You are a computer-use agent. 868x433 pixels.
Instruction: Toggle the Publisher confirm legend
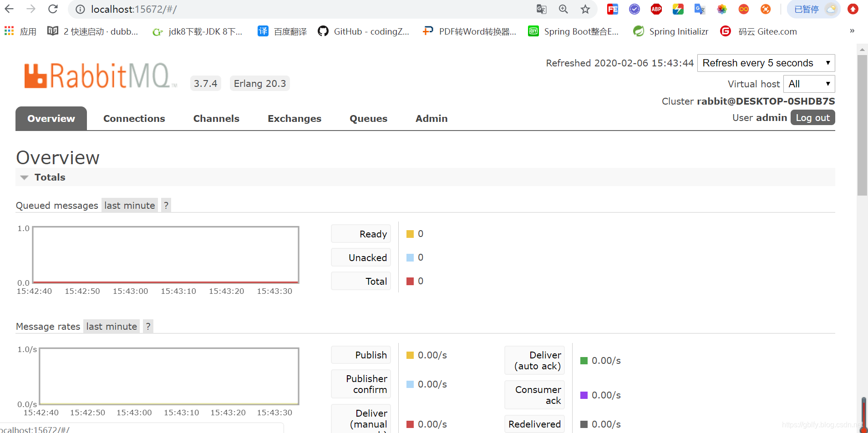[361, 384]
